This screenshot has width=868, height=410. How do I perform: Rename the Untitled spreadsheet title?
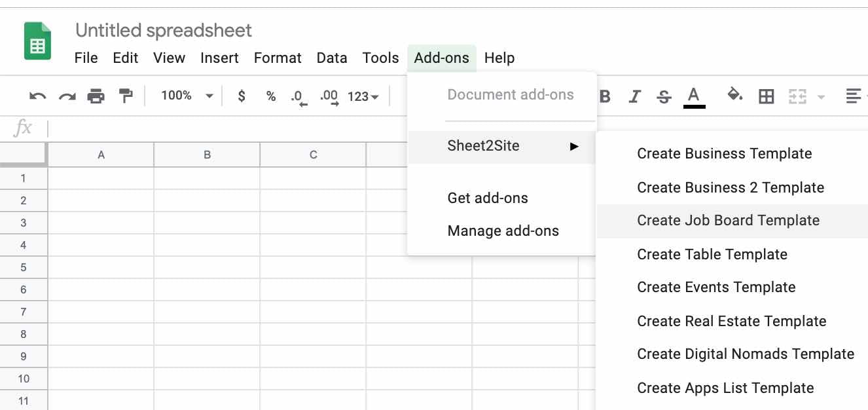[164, 30]
